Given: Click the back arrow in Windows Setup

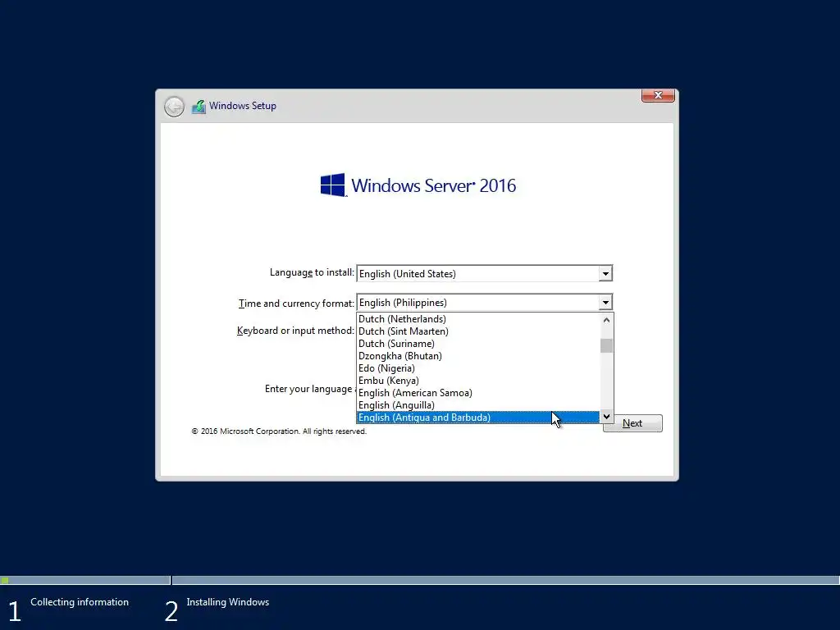Looking at the screenshot, I should click(174, 107).
